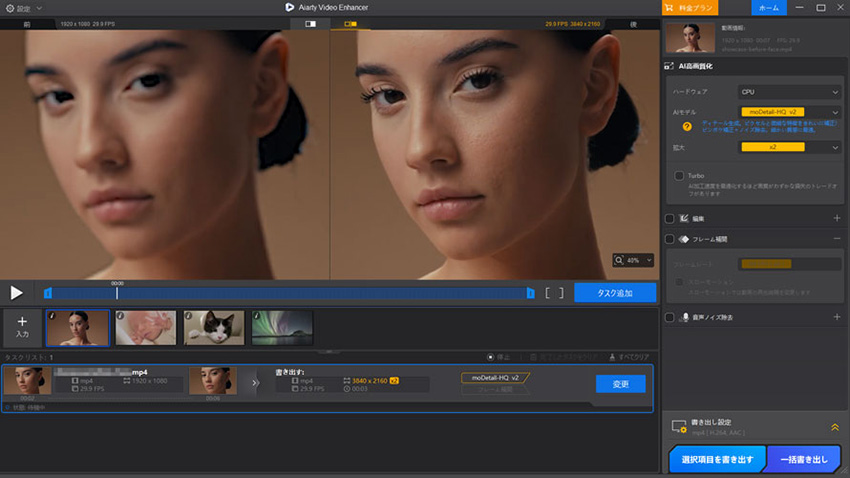Toggle the 音声ノイズ除去 checkbox
This screenshot has height=478, width=850.
pyautogui.click(x=670, y=317)
